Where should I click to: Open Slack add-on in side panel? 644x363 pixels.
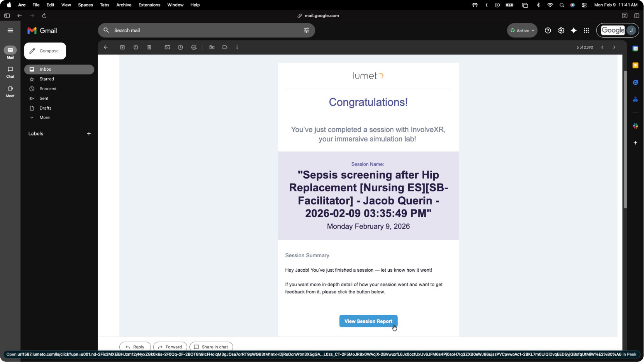coord(635,126)
